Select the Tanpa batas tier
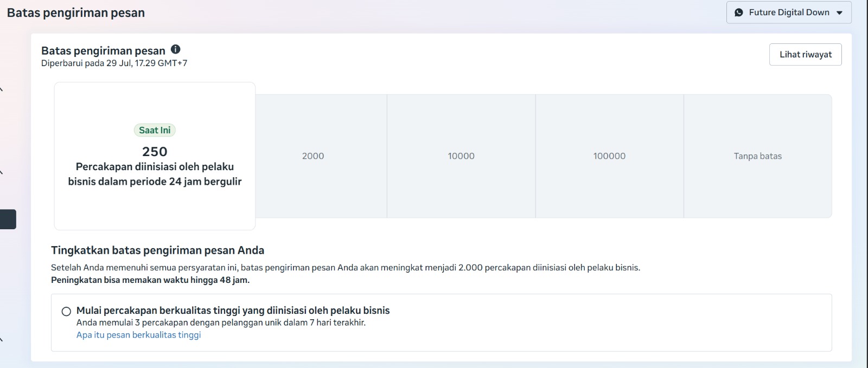This screenshot has width=868, height=368. 758,156
